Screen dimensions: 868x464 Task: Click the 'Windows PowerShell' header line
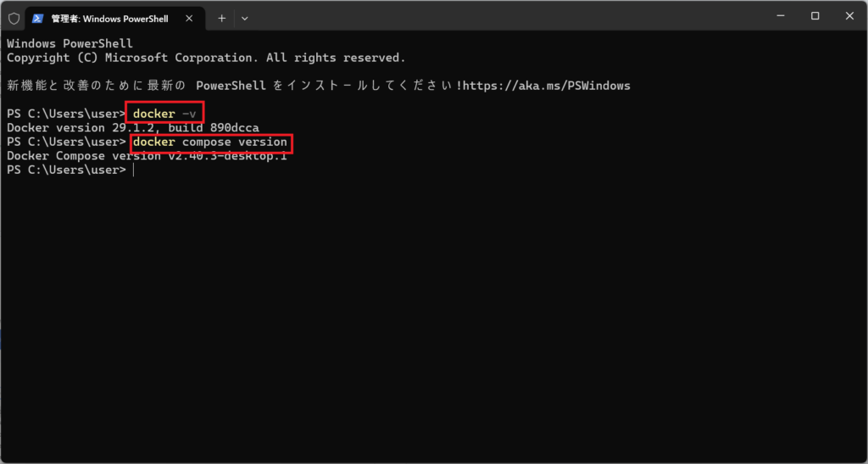click(x=70, y=43)
